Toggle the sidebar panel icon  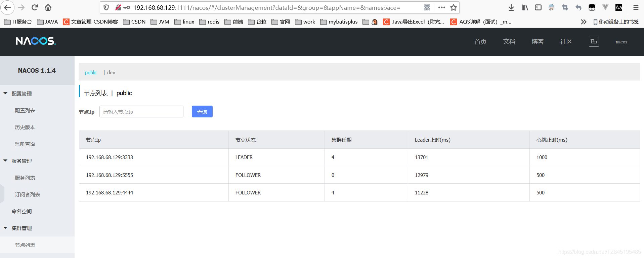point(538,7)
